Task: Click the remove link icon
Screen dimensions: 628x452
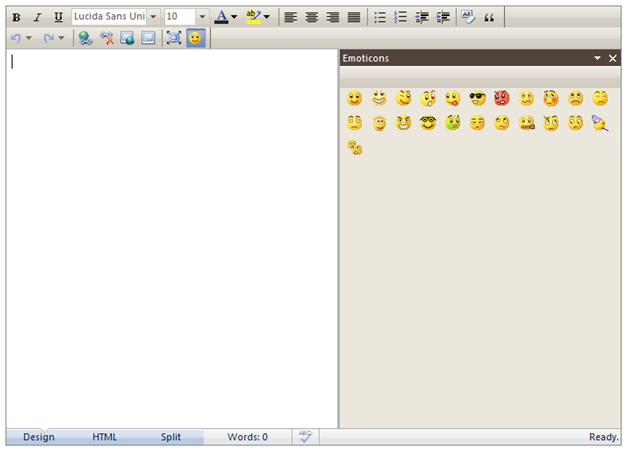Action: tap(107, 38)
